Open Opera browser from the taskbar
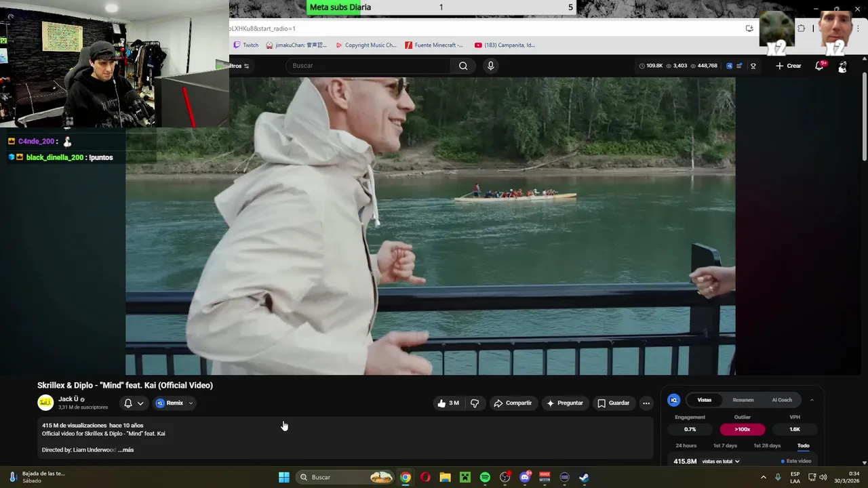This screenshot has width=868, height=488. pos(425,477)
